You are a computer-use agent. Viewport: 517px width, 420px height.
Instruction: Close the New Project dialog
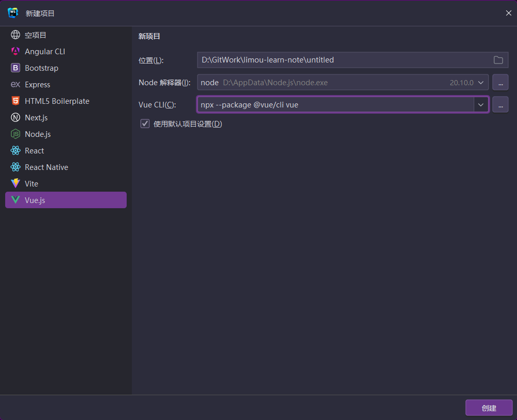[508, 13]
